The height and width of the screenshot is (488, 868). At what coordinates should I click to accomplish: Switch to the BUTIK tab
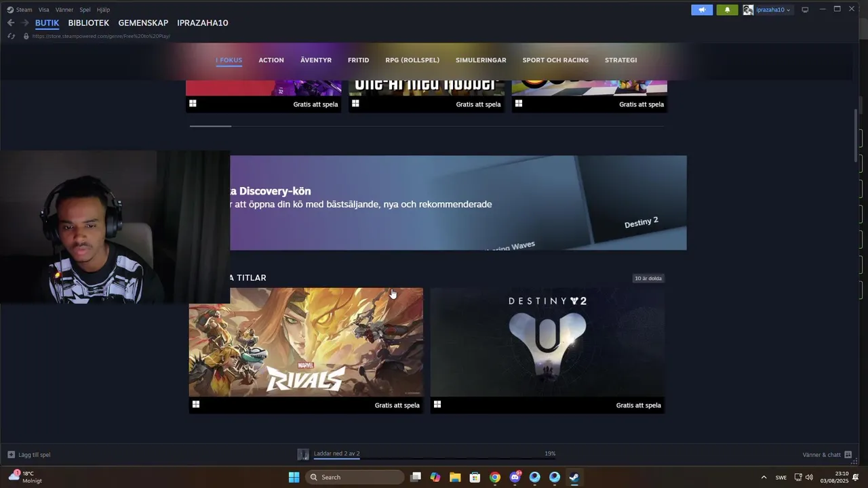click(47, 23)
